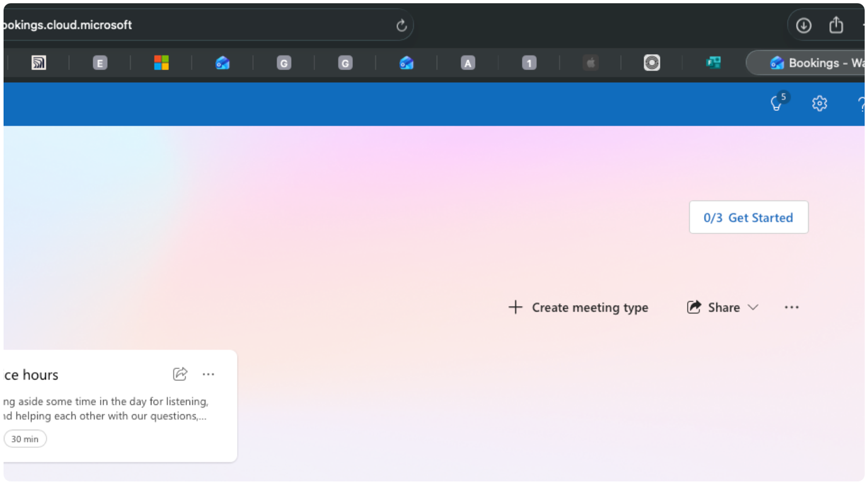Open the lightbulb tips with badge 5
Viewport: 868px width, 485px height.
(779, 102)
